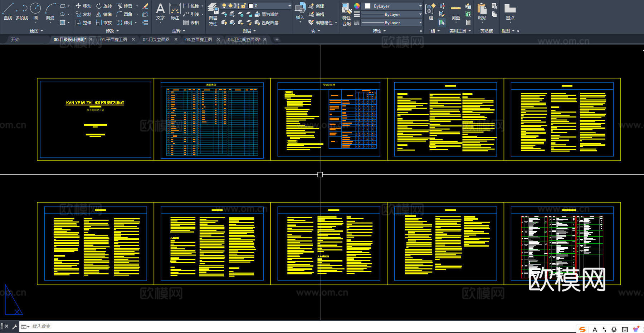
Task: Open the 04.卫生间立面图 tab
Action: [244, 40]
